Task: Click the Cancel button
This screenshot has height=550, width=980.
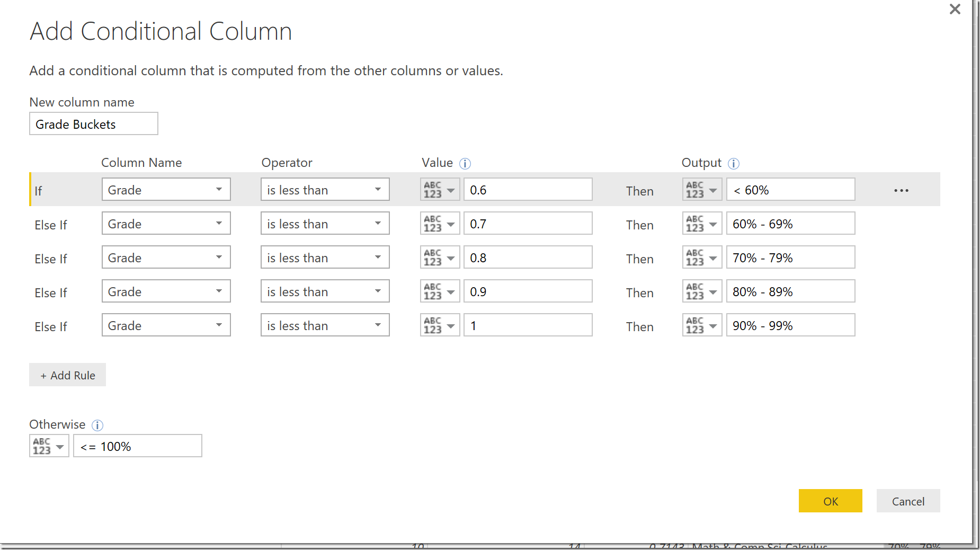Action: coord(908,501)
